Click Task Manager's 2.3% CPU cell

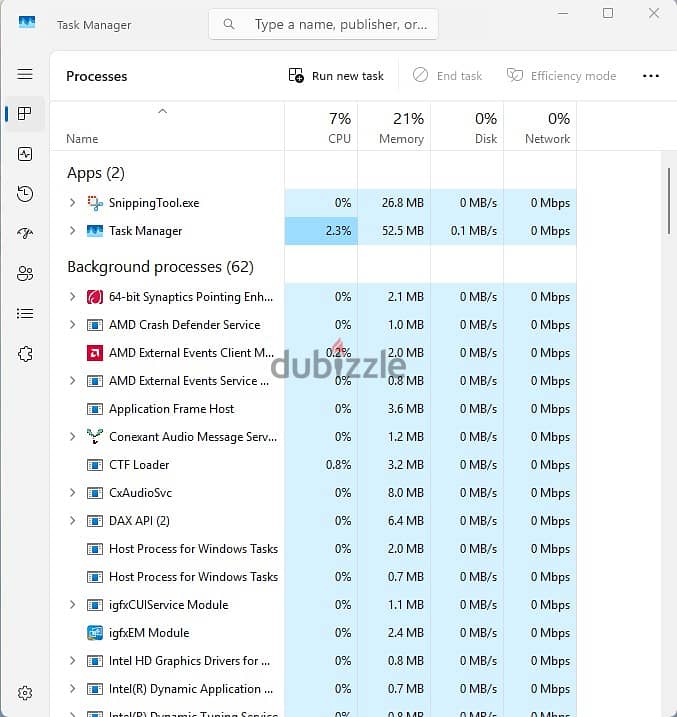(321, 231)
